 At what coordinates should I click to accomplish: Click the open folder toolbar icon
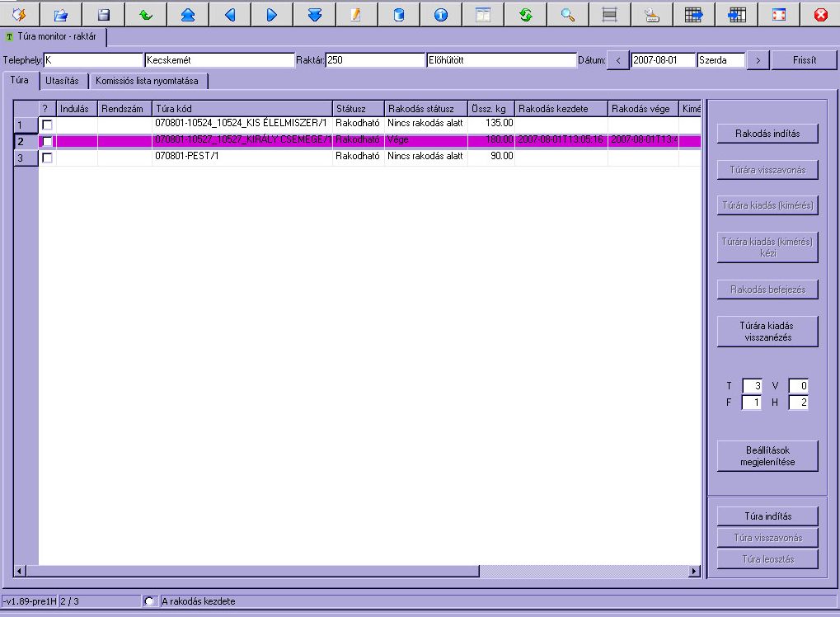(61, 14)
